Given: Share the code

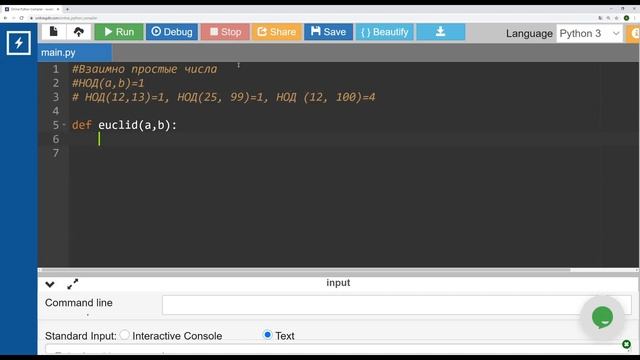Looking at the screenshot, I should point(276,32).
